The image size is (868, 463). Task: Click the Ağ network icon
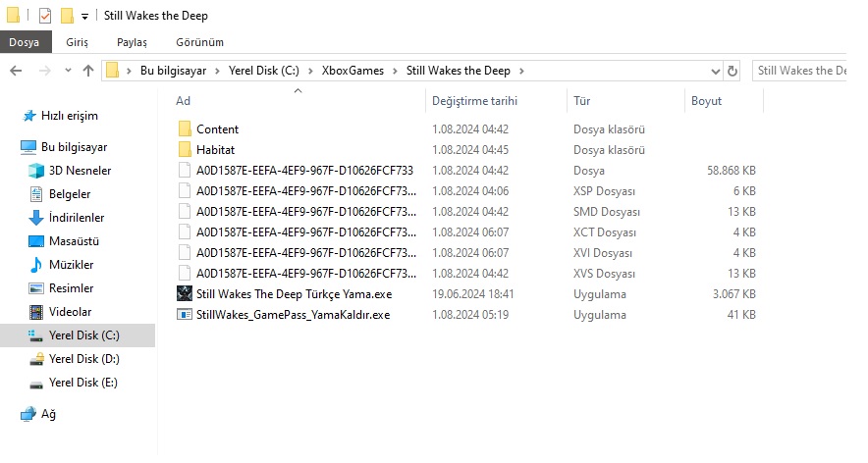coord(28,414)
